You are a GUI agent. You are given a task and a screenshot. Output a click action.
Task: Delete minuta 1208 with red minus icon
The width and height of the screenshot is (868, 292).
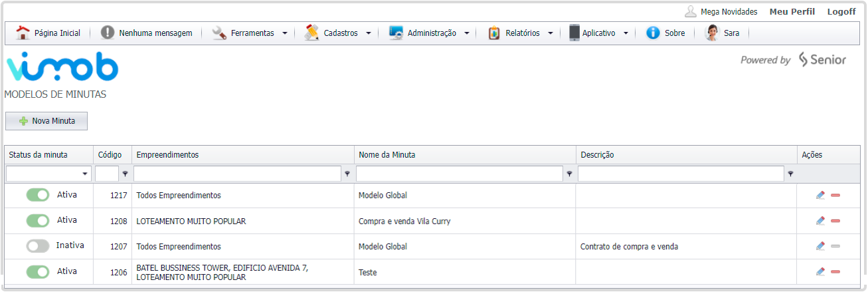point(835,221)
